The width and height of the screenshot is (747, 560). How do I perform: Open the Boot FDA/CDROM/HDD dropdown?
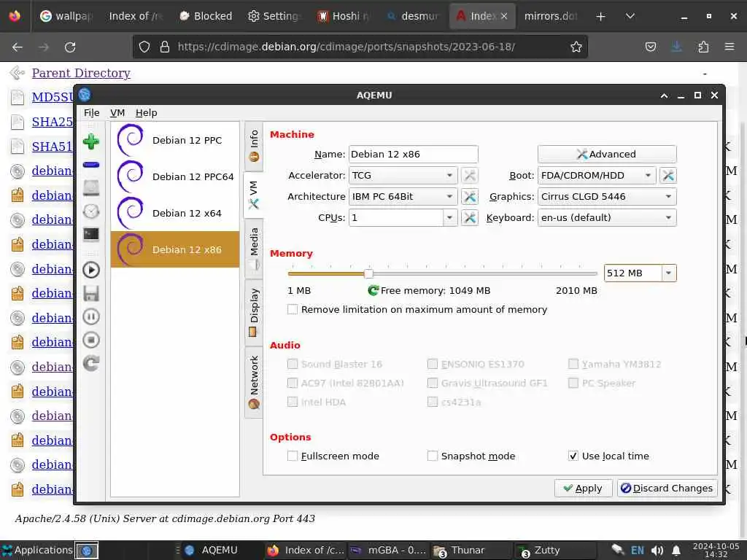click(597, 175)
